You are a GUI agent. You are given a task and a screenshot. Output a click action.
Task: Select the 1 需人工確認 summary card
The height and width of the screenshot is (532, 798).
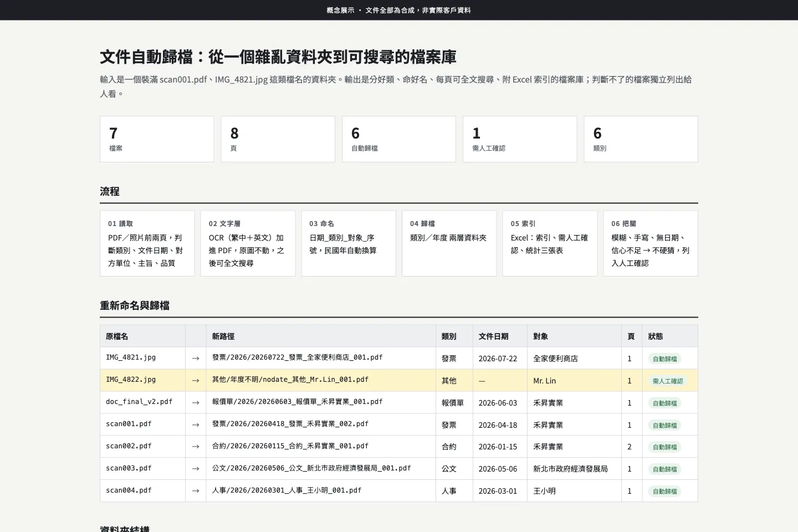click(x=520, y=139)
